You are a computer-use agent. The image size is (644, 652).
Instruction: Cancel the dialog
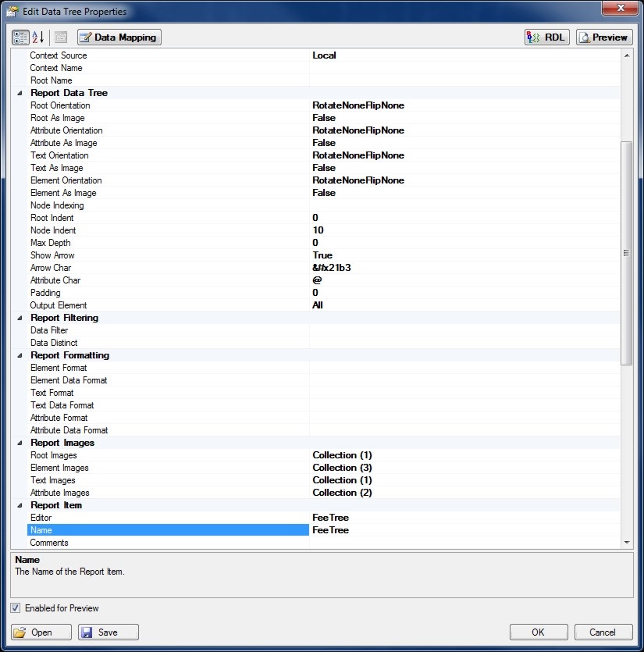tap(603, 632)
